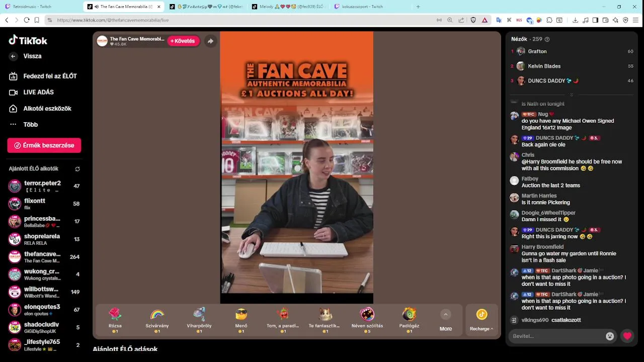Toggle browser sidebar panel

pos(595,20)
